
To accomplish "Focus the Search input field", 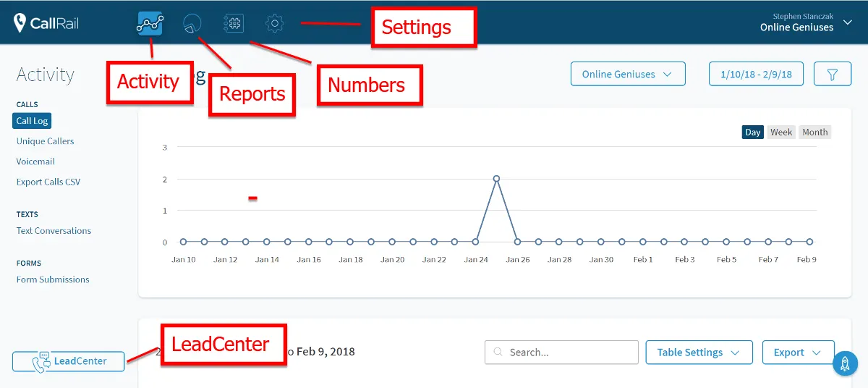I will pos(561,353).
